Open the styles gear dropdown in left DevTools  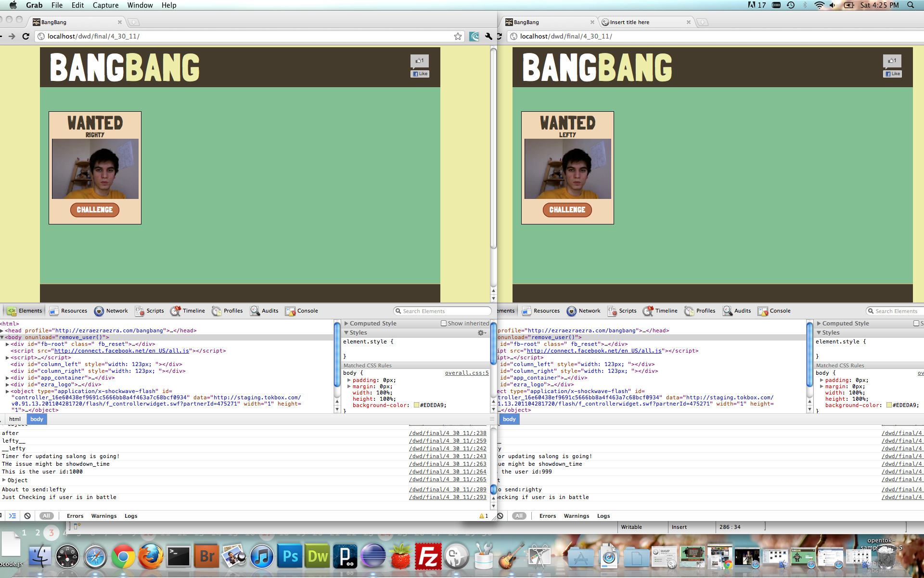(481, 332)
